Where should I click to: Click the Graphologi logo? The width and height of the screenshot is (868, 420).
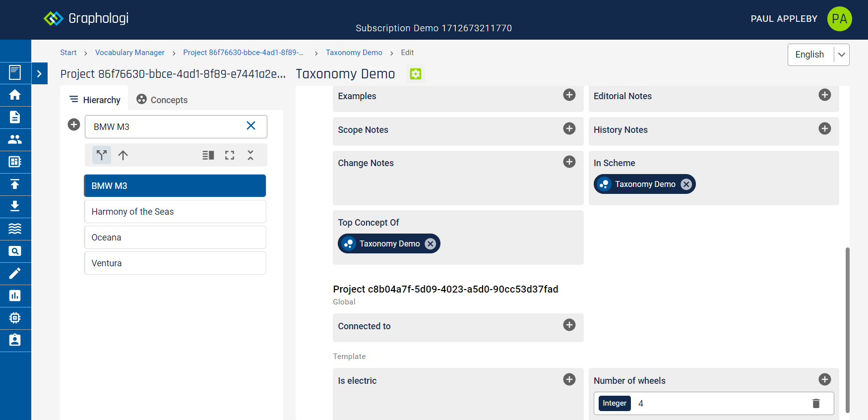point(86,18)
